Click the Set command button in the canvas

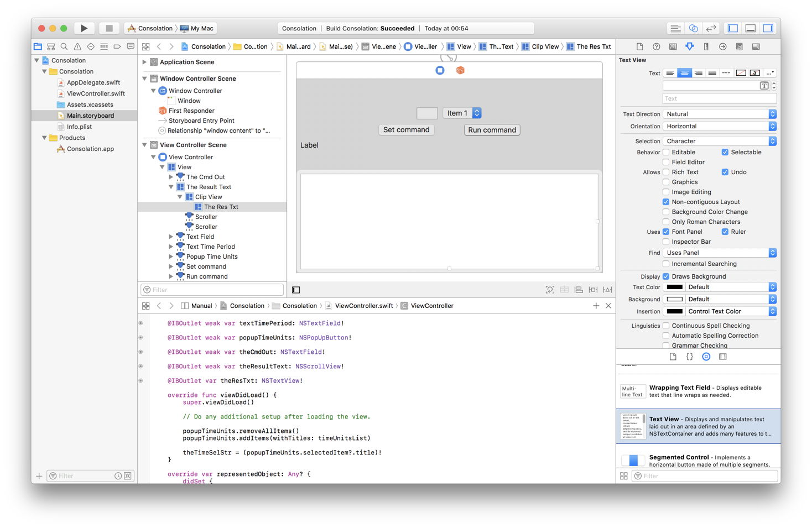[406, 129]
